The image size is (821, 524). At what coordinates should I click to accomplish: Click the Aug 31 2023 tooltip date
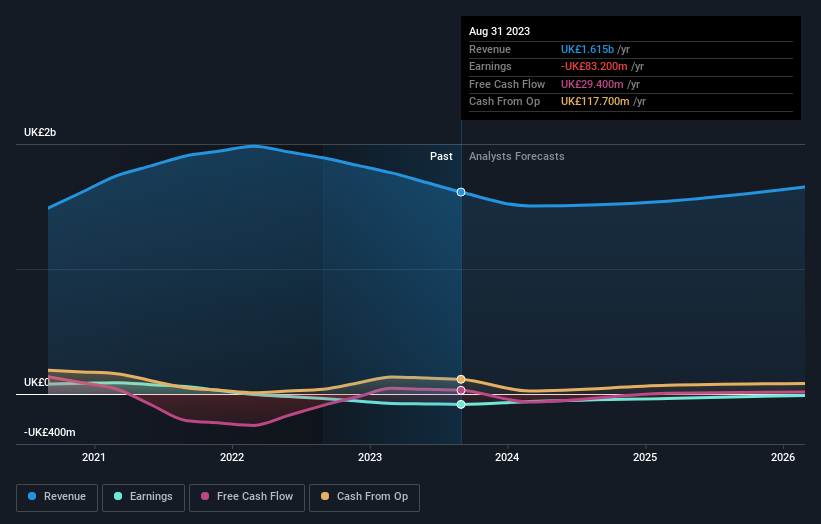tap(500, 31)
